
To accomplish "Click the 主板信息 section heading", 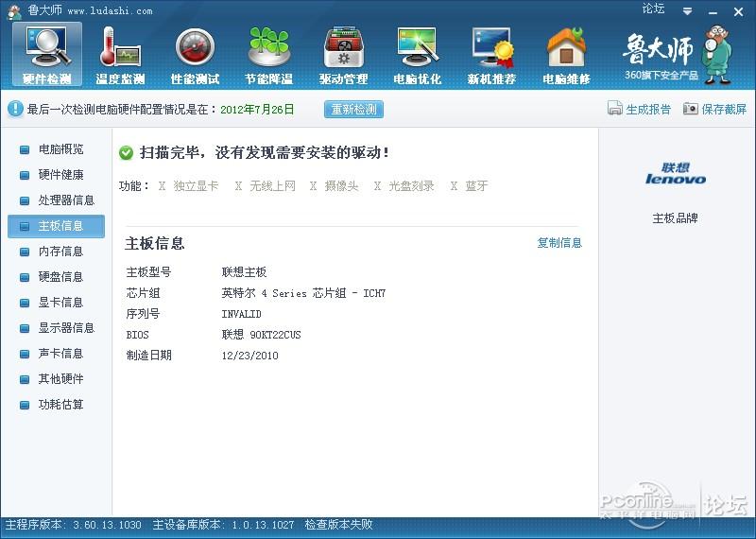I will click(x=155, y=243).
